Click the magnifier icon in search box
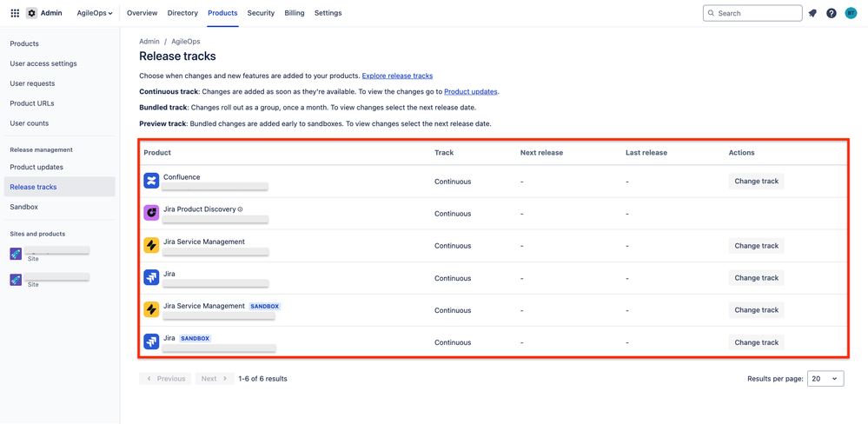868x424 pixels. [x=712, y=13]
